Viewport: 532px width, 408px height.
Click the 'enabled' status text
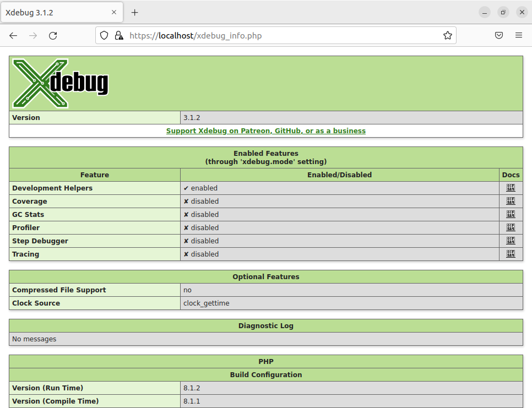(204, 188)
